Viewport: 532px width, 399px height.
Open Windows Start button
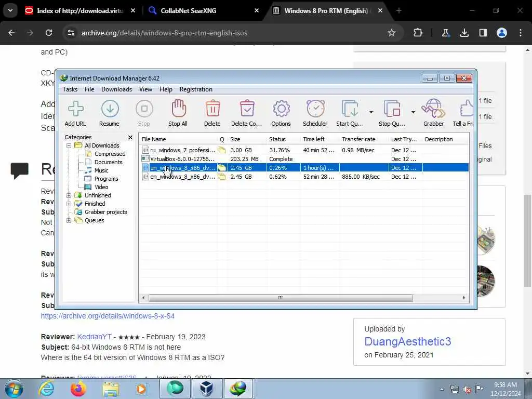14,389
